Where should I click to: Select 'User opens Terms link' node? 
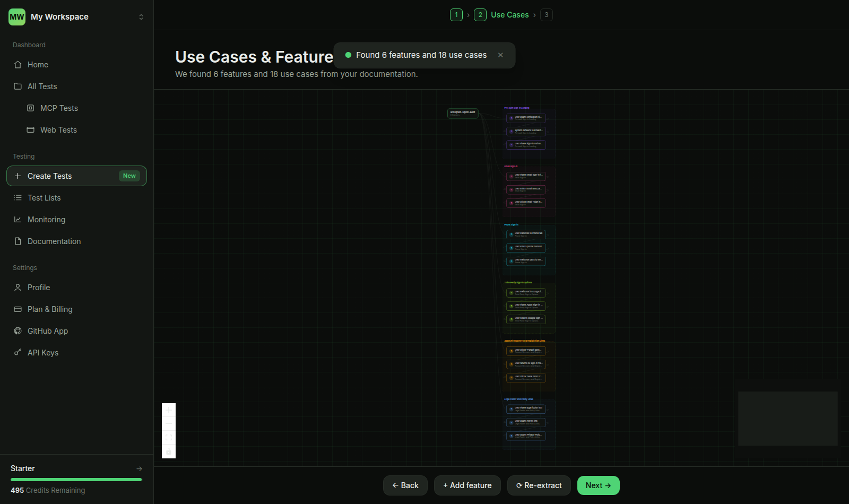[x=526, y=422]
